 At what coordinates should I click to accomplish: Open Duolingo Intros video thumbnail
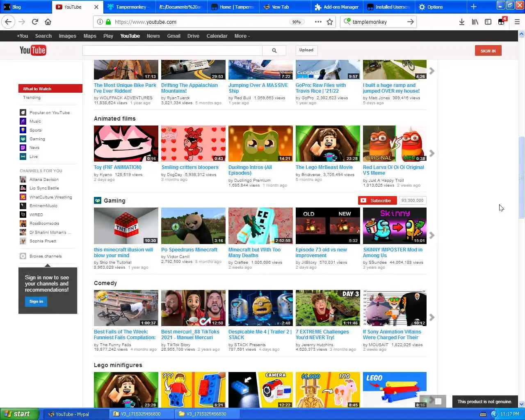click(260, 144)
